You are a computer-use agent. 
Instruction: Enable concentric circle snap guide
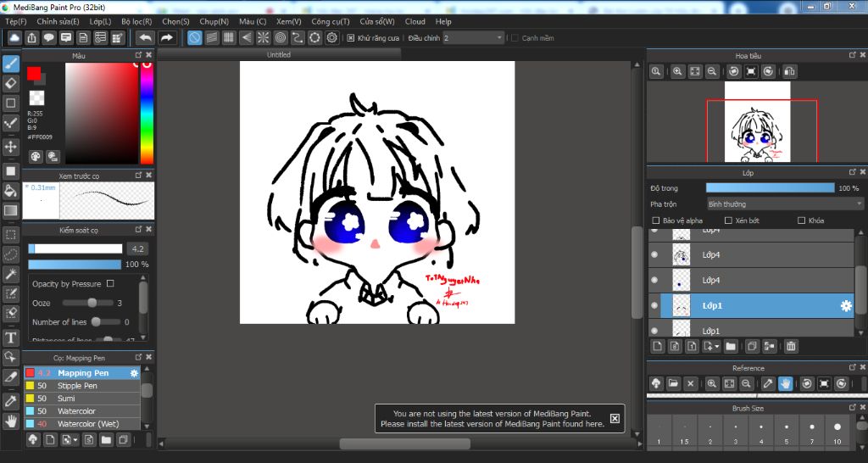click(281, 37)
